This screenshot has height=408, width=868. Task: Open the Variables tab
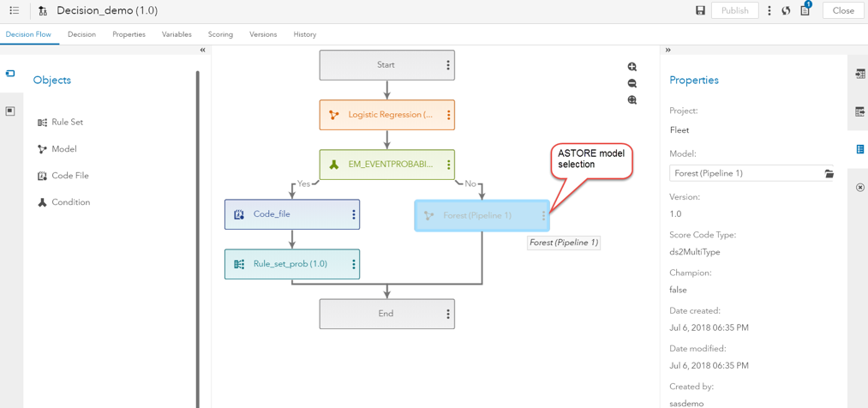(x=177, y=34)
